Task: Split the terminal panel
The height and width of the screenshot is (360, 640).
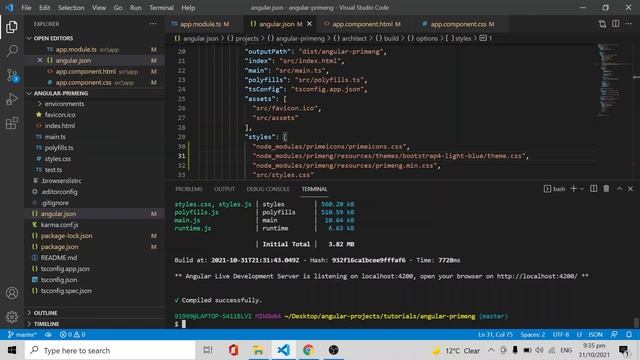Action: click(x=593, y=189)
